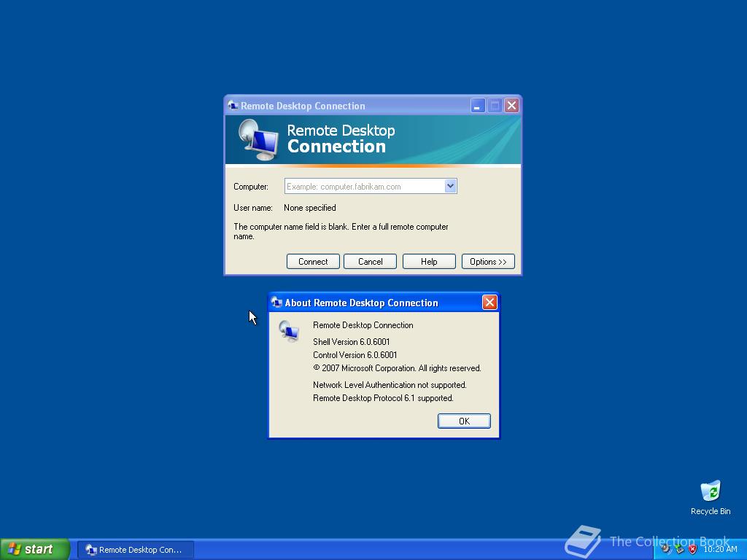Click the '© 2007 Microsoft Corporation' copyright line
Image resolution: width=747 pixels, height=560 pixels.
pos(397,368)
